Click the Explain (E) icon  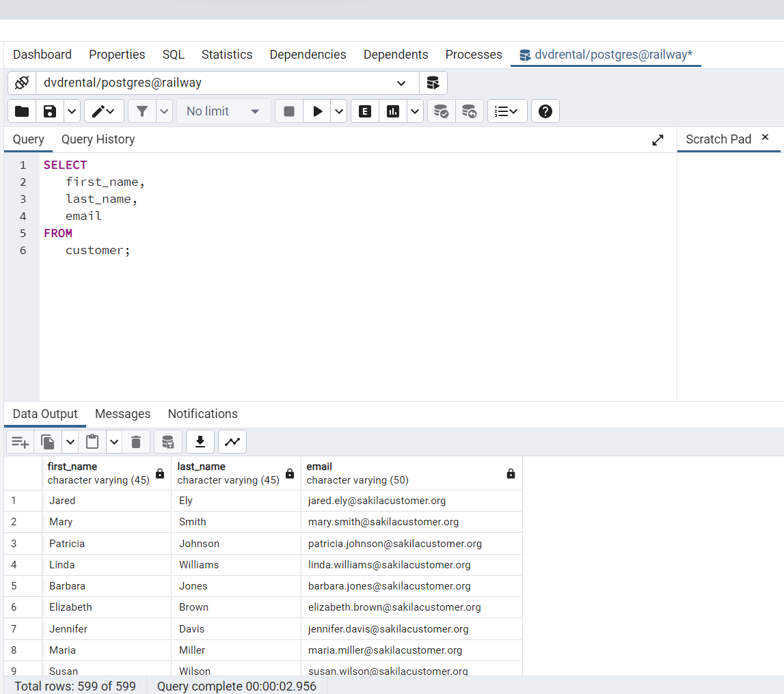tap(365, 111)
